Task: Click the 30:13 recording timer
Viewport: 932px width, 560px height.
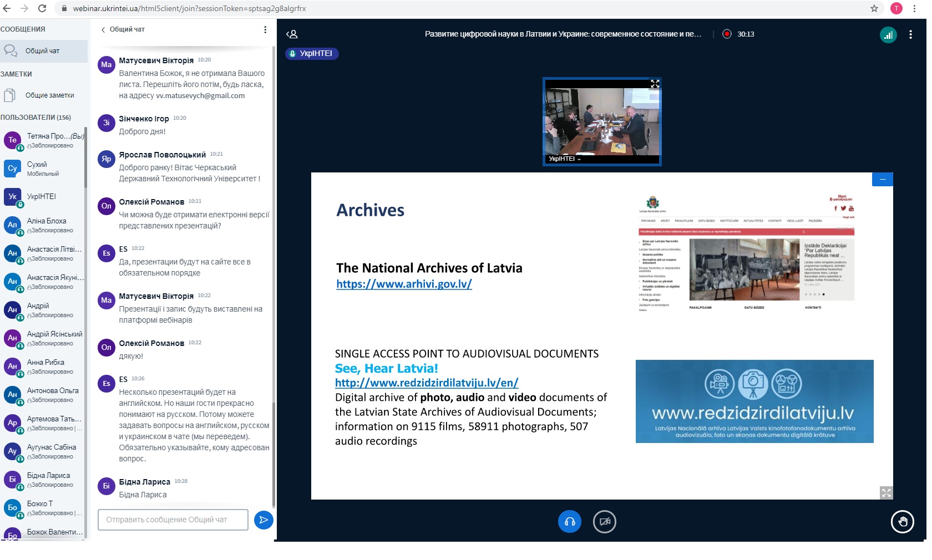Action: [746, 34]
